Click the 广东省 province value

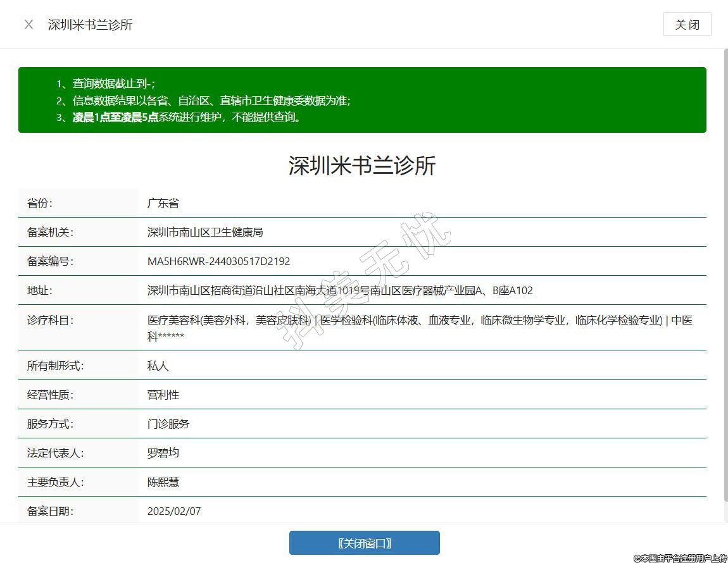pos(163,203)
